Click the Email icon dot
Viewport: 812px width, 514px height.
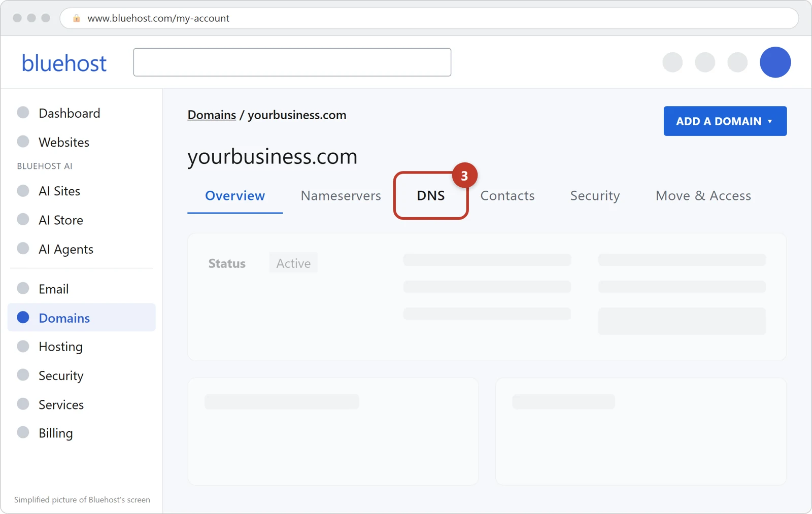(23, 288)
